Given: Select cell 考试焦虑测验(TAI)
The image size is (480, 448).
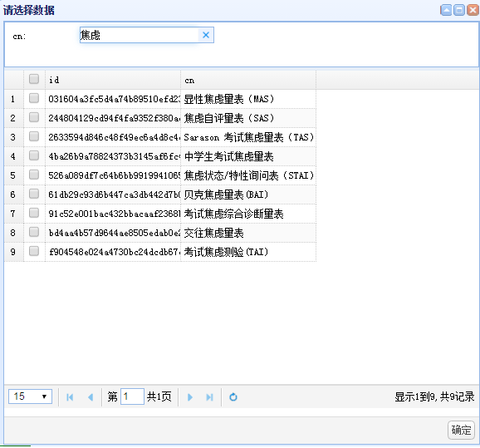Looking at the screenshot, I should pyautogui.click(x=248, y=252).
